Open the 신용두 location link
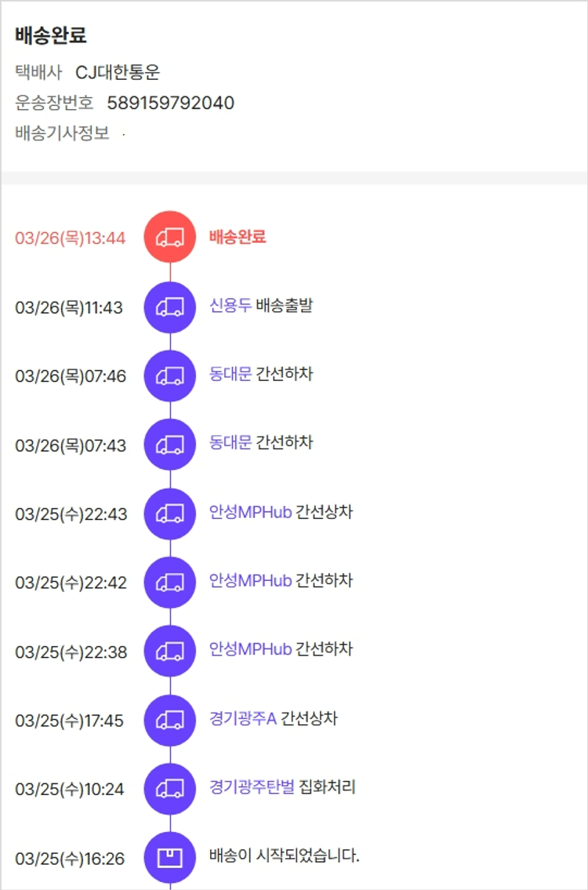Viewport: 588px width, 890px height. (x=230, y=305)
